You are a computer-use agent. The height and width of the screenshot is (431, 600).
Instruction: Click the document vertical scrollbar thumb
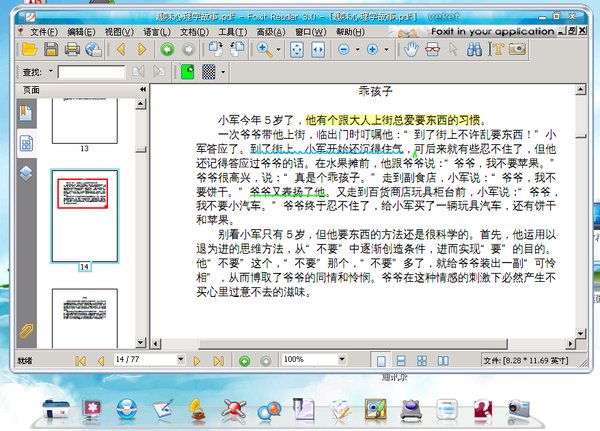tap(580, 136)
